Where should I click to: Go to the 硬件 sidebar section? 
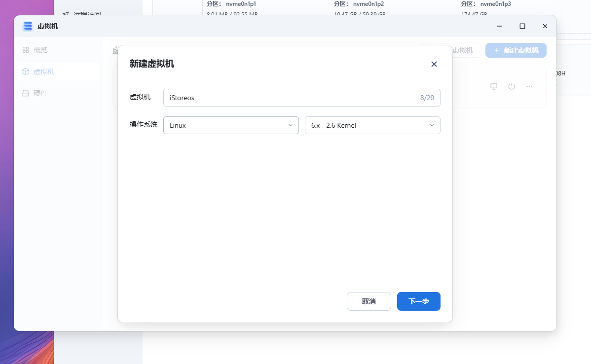coord(40,93)
